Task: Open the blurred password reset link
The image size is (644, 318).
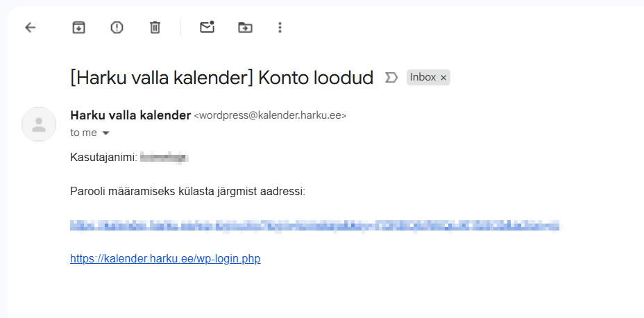Action: point(314,226)
